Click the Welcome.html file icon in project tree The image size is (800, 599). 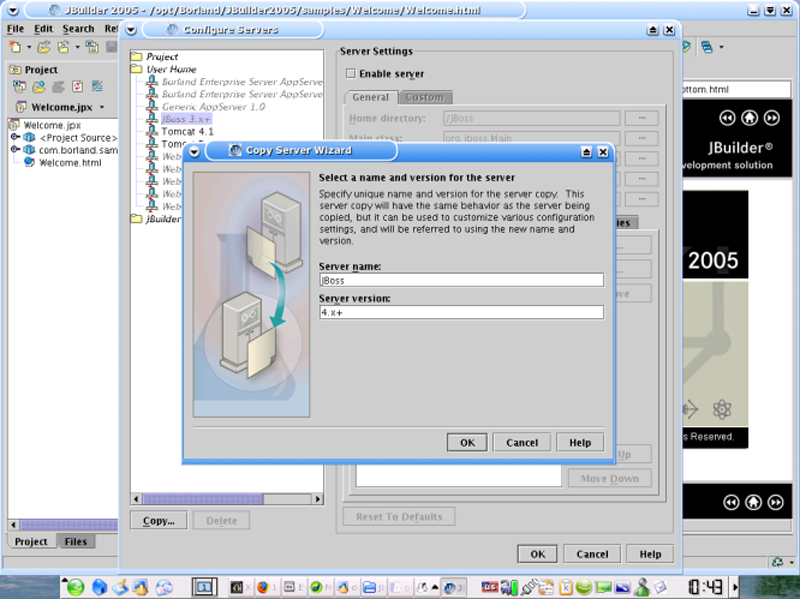[x=30, y=163]
